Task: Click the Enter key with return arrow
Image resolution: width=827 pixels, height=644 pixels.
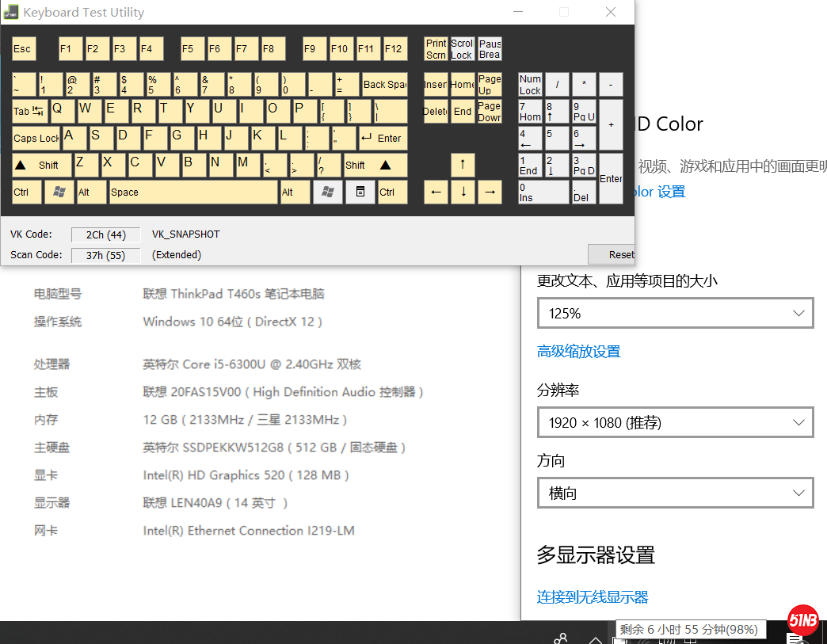Action: point(383,138)
